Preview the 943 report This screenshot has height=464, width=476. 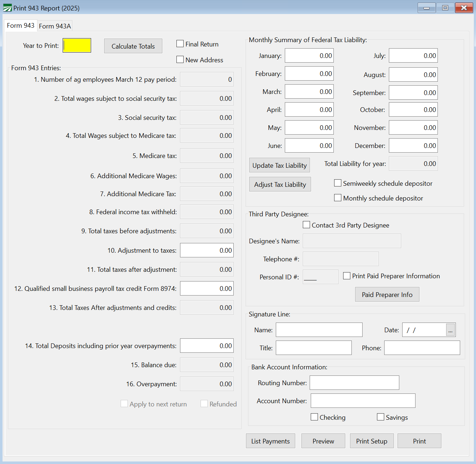323,441
